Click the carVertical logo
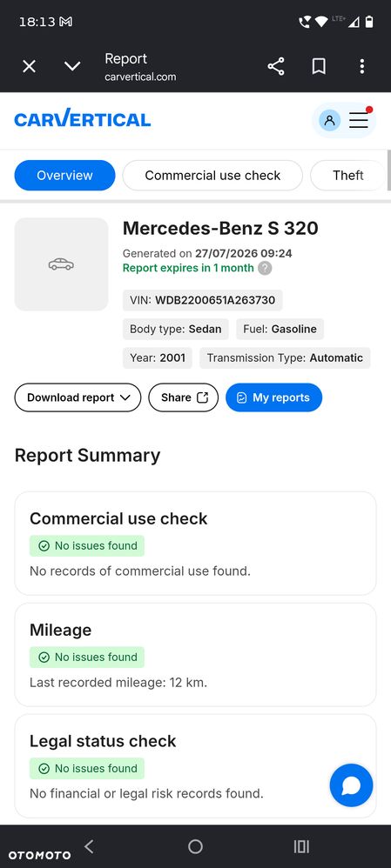The height and width of the screenshot is (868, 391). (x=82, y=118)
